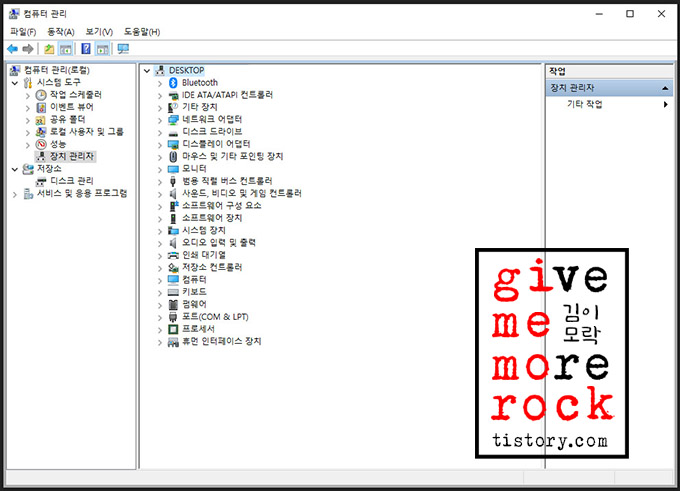Screen dimensions: 680x491
Task: Collapse the 장치 관리자 action section
Action: 665,88
